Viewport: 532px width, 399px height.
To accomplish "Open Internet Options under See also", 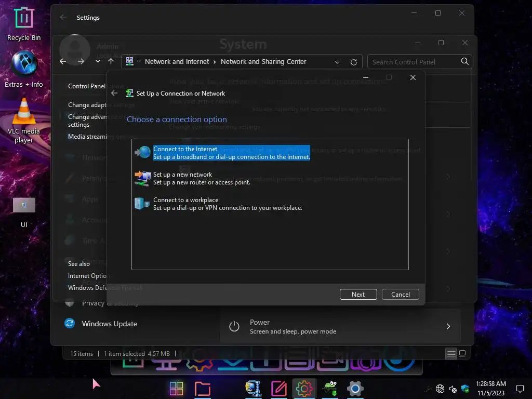I will [87, 275].
